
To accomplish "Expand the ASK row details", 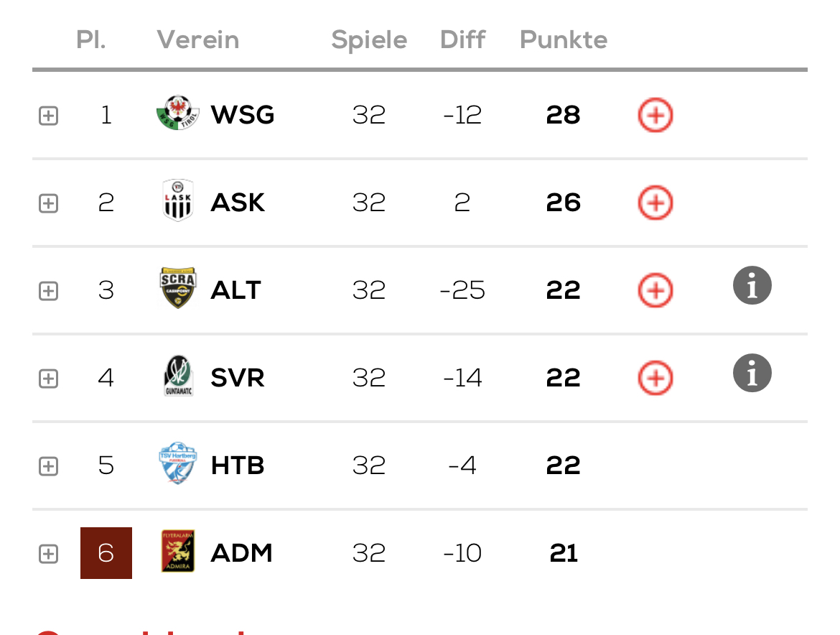I will click(x=48, y=203).
